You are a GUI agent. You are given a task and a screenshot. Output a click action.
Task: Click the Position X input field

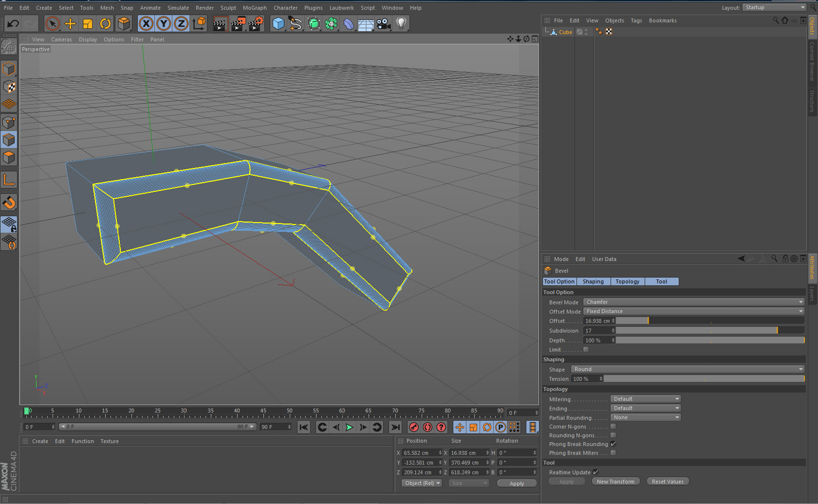tap(422, 453)
